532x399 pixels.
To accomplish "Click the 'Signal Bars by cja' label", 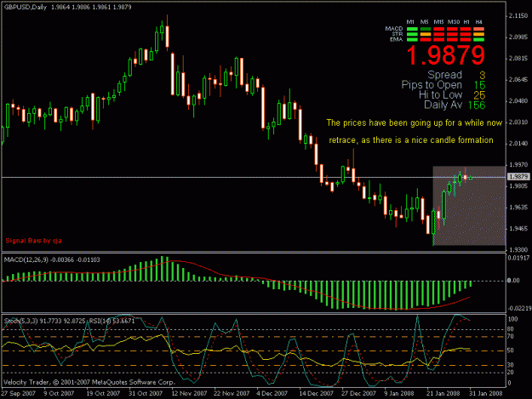I will (33, 241).
